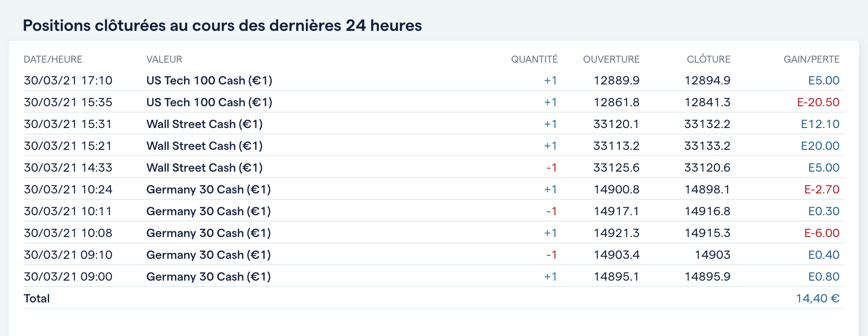Click the E-20.50 loss value
Screen dimensions: 868x336
coord(818,102)
